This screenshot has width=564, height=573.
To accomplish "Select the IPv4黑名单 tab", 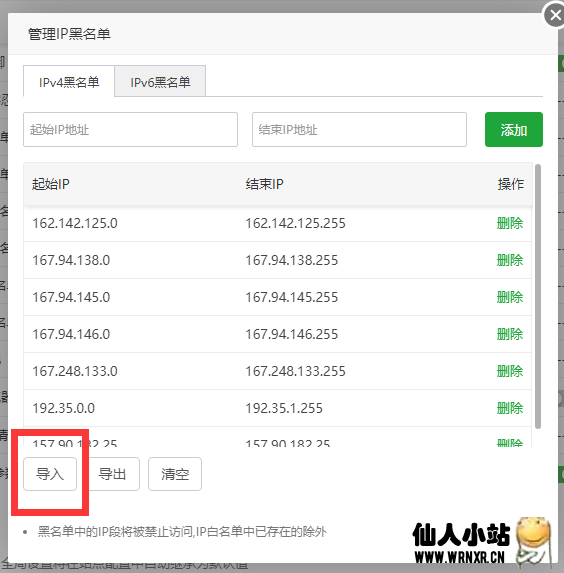I will tap(69, 82).
